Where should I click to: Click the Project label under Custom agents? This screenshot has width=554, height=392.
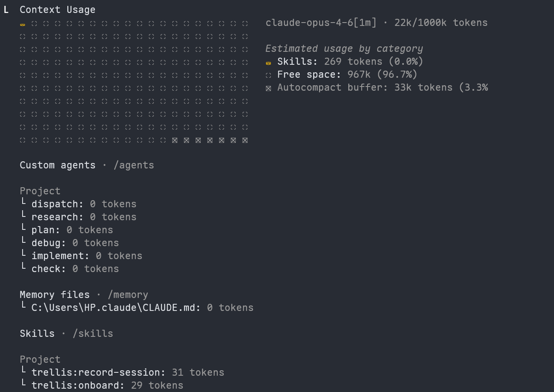[40, 191]
